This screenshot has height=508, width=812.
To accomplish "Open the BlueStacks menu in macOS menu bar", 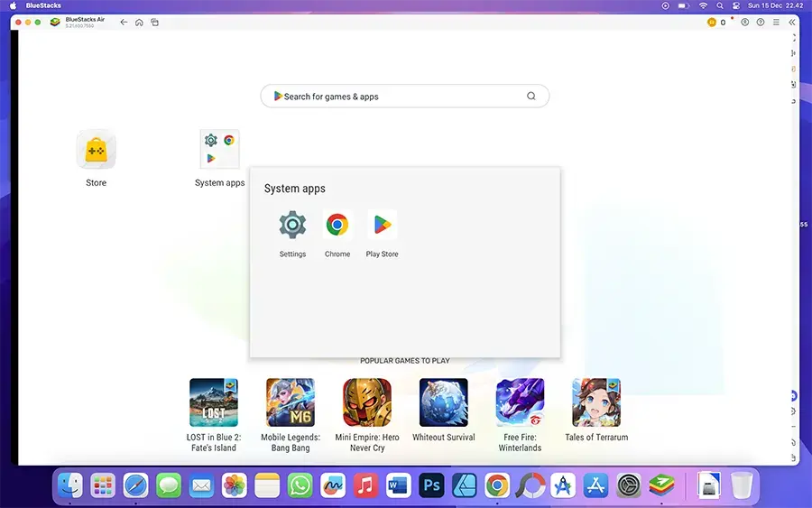I will click(x=43, y=5).
